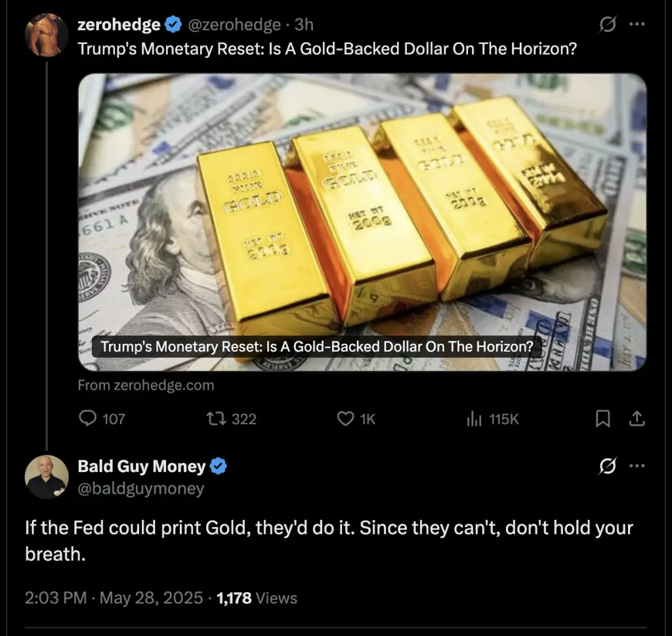
Task: Open Grok icon on Bald Guy Money's reply
Action: coord(607,466)
